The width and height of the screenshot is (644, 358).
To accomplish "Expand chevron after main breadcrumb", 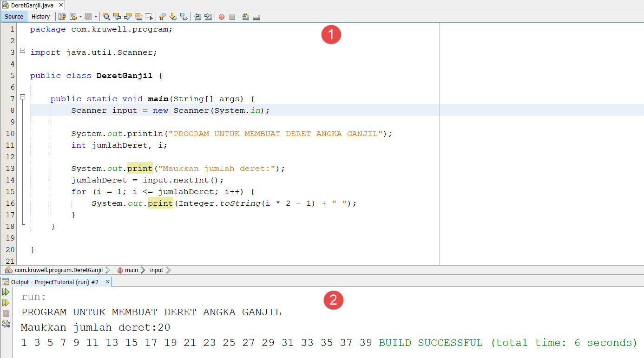I will (143, 270).
